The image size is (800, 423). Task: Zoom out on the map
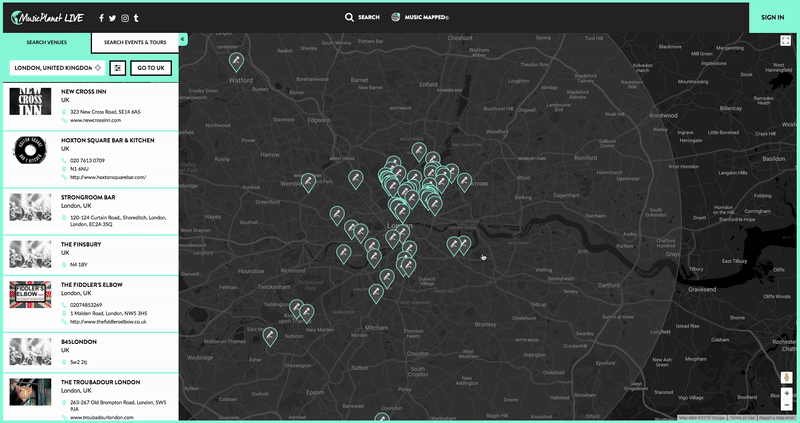(786, 407)
